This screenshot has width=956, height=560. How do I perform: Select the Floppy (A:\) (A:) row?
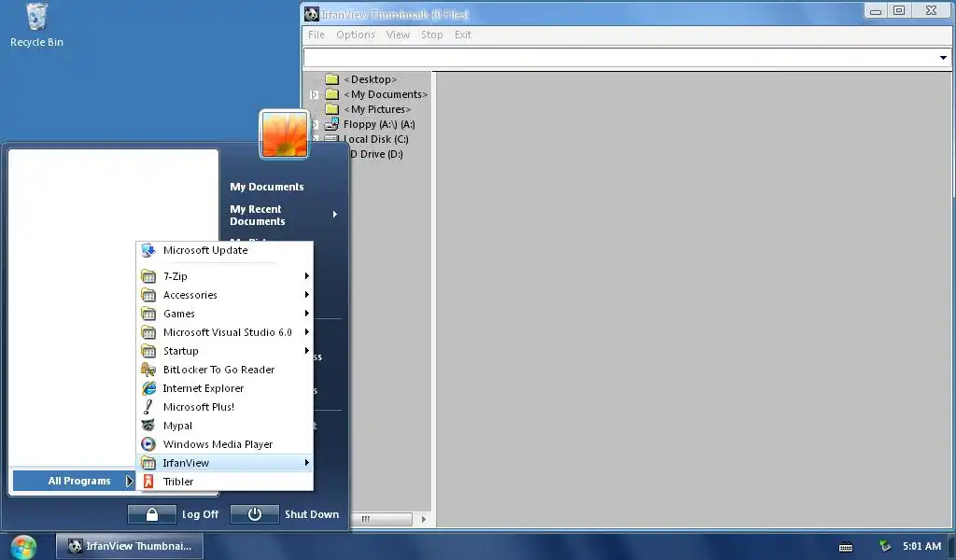(379, 124)
